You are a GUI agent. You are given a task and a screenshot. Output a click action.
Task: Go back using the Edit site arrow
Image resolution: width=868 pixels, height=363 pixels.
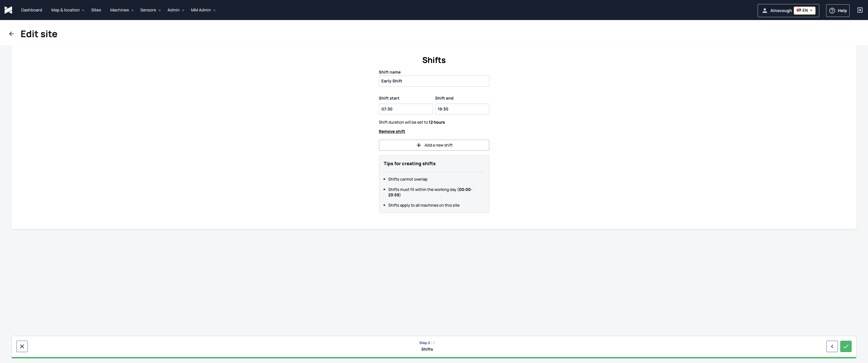click(11, 34)
